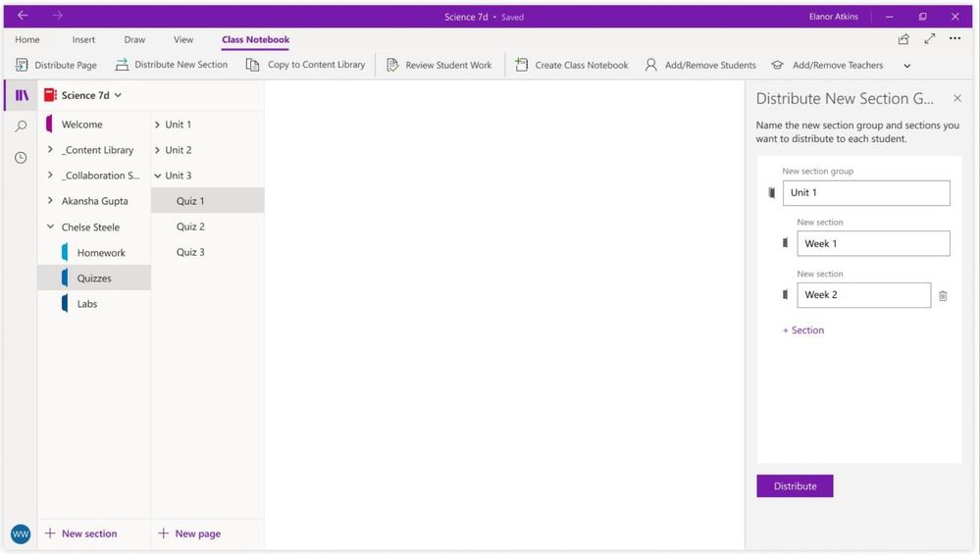The width and height of the screenshot is (980, 555).
Task: Add another section via + Section link
Action: (x=803, y=330)
